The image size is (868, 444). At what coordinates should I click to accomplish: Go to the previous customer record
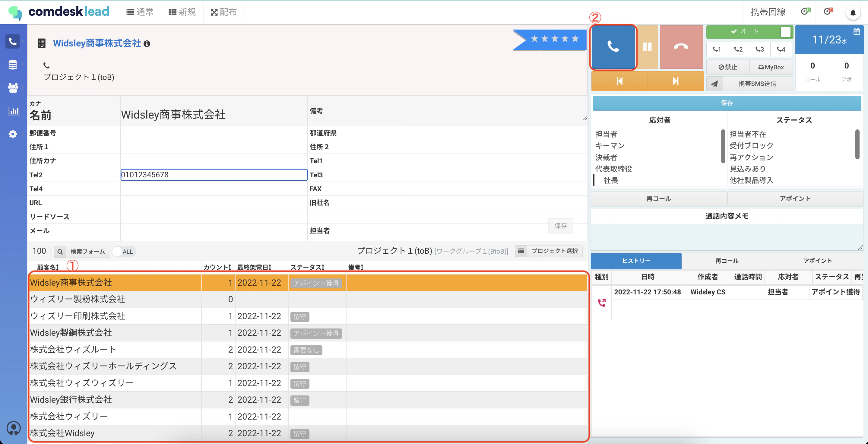(619, 81)
